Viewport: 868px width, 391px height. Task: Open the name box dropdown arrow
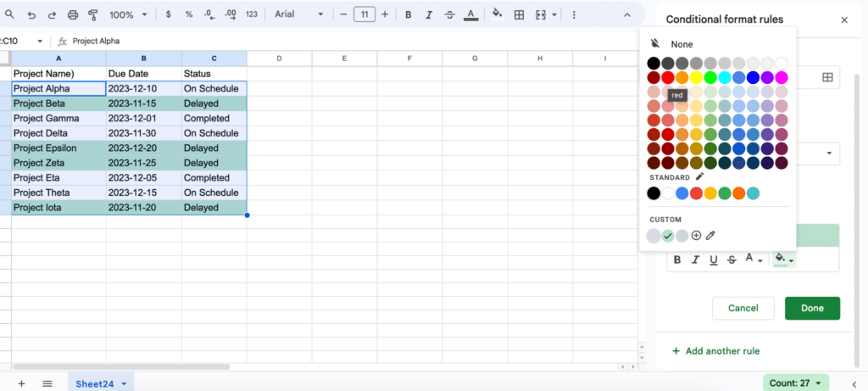point(40,41)
